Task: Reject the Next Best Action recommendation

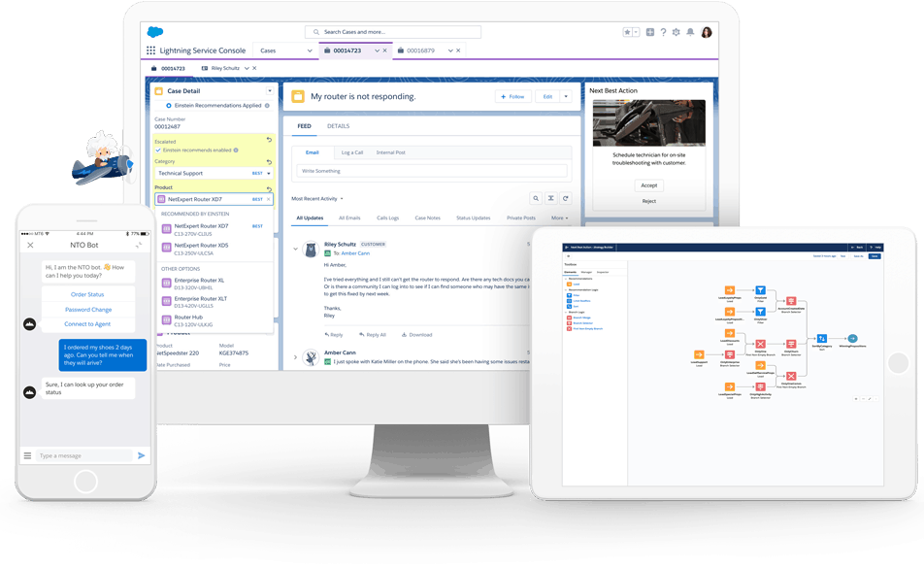Action: [x=648, y=201]
